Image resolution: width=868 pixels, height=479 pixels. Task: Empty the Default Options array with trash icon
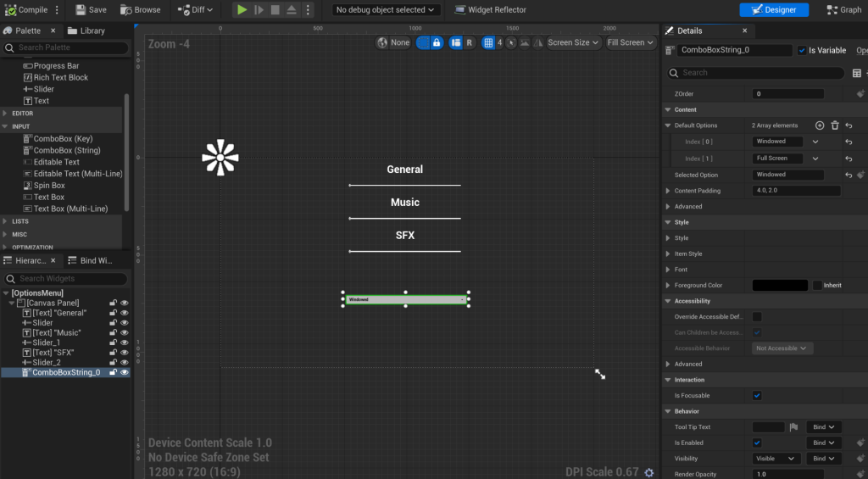pyautogui.click(x=835, y=125)
